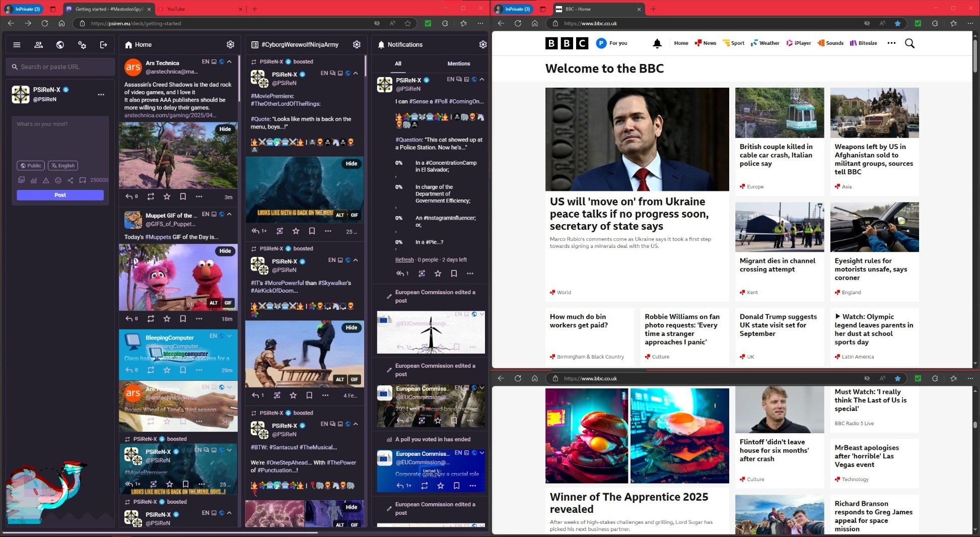This screenshot has height=537, width=980.
Task: Boost the #MorePowerful Skywalker post
Action: [277, 395]
